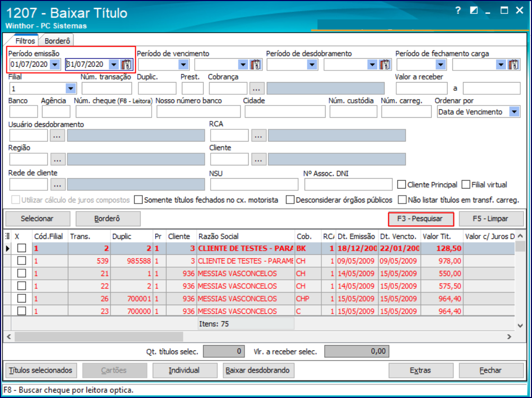Viewport: 532px width, 398px height.
Task: Focus the Núm. transação input field
Action: click(x=107, y=89)
